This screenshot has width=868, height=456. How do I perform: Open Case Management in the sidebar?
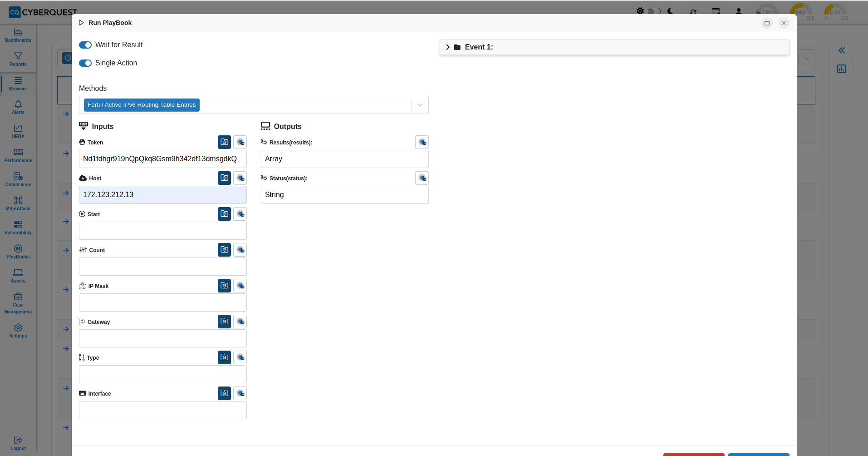tap(18, 303)
